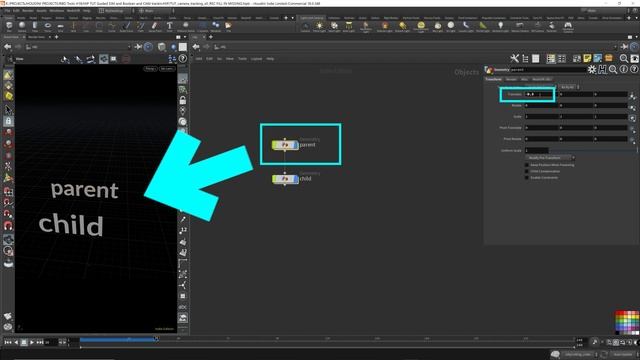
Task: Switch to Transform parameter tab
Action: point(494,79)
